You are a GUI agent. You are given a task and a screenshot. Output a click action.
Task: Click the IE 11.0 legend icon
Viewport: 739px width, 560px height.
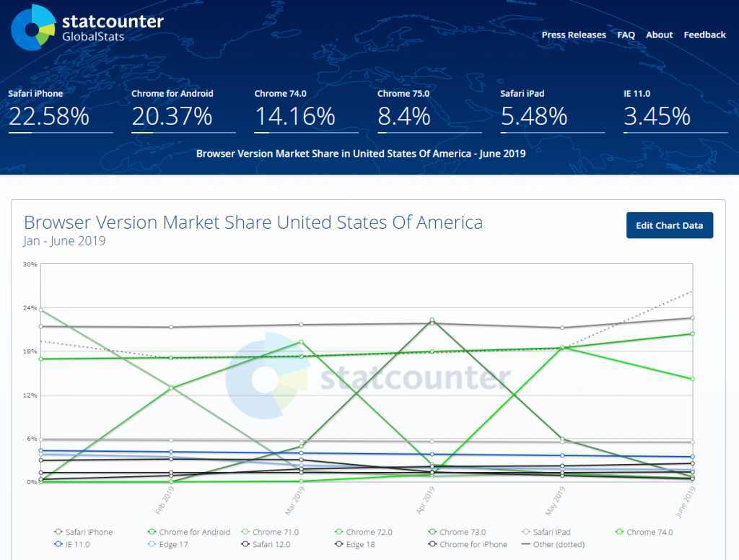point(58,544)
